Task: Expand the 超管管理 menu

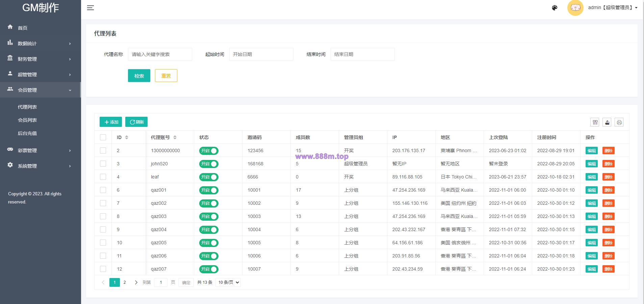Action: pos(41,75)
